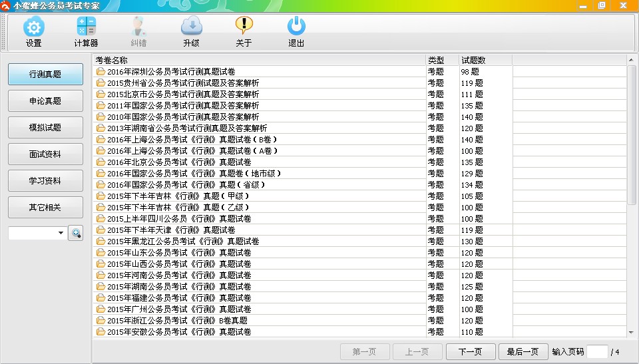Show the 关于 about dialog icon

[x=244, y=26]
